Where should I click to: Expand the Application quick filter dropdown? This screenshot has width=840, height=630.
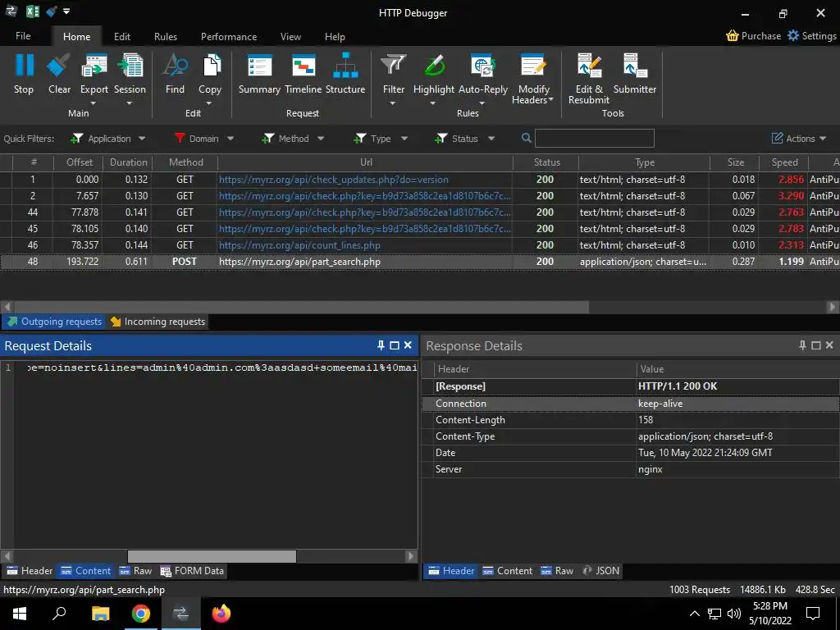pyautogui.click(x=141, y=138)
